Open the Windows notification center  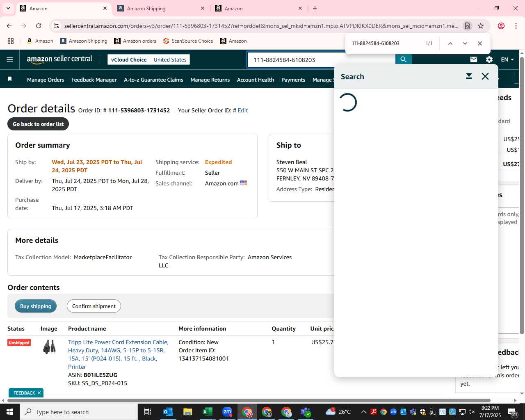point(513,412)
